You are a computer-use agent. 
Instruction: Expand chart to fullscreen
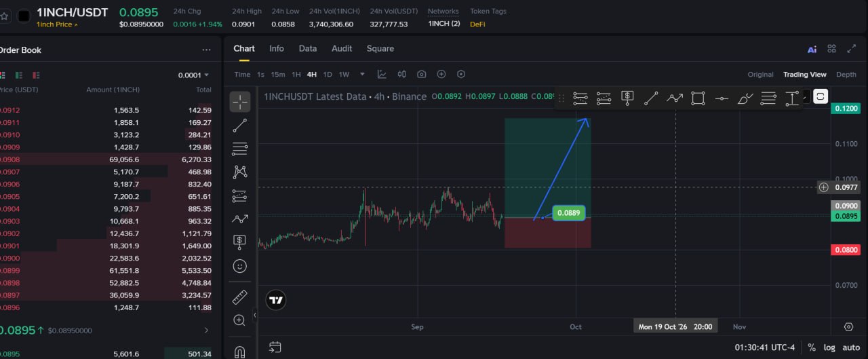[x=852, y=49]
